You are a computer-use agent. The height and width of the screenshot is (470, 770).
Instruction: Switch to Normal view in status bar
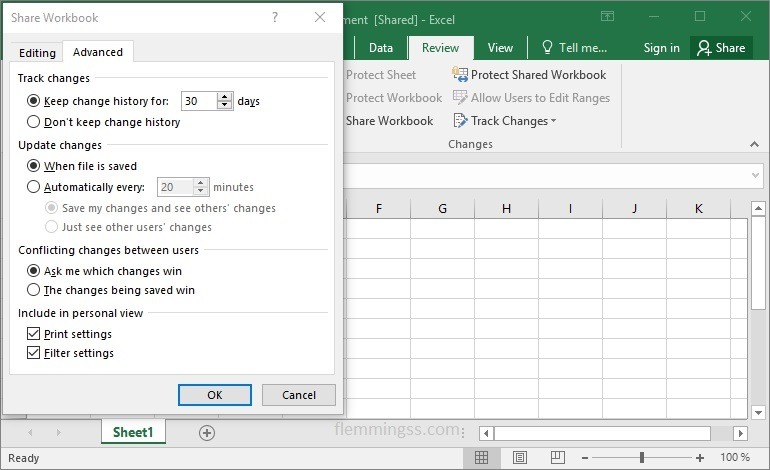tap(481, 458)
